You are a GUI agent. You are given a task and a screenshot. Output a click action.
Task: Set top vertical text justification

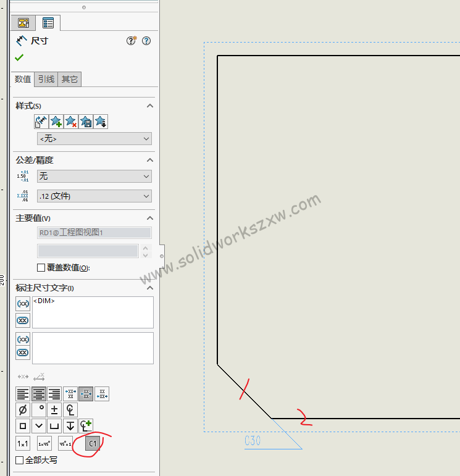tap(70, 394)
